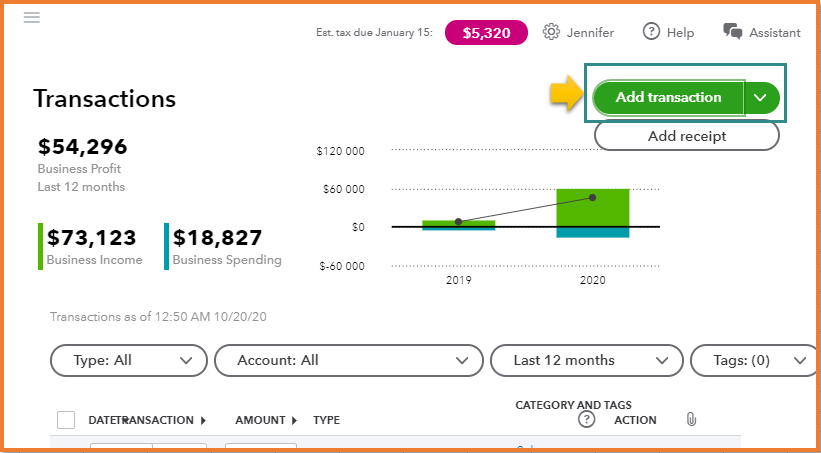Click the Add transaction button

pos(668,98)
